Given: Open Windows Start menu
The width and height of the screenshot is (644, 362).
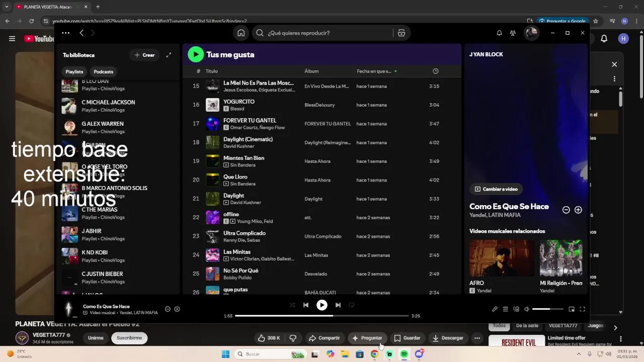Looking at the screenshot, I should tap(225, 354).
